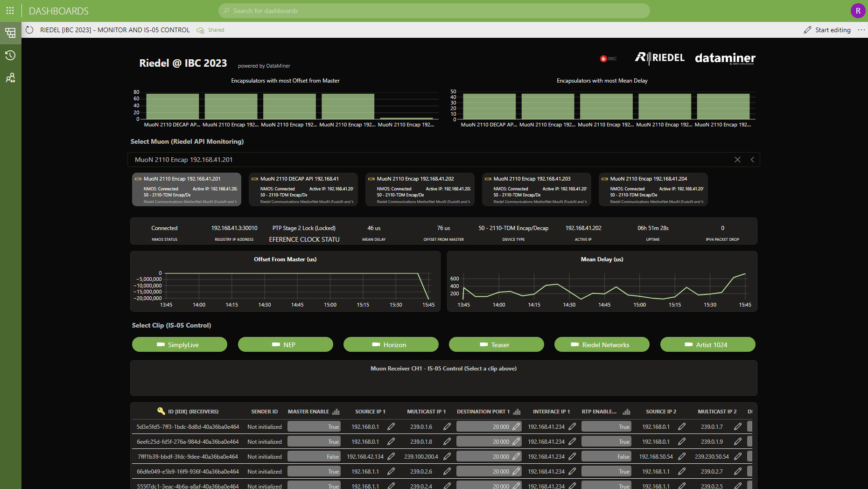The height and width of the screenshot is (489, 868).
Task: Open the dashboards folder tree icon
Action: coord(10,33)
